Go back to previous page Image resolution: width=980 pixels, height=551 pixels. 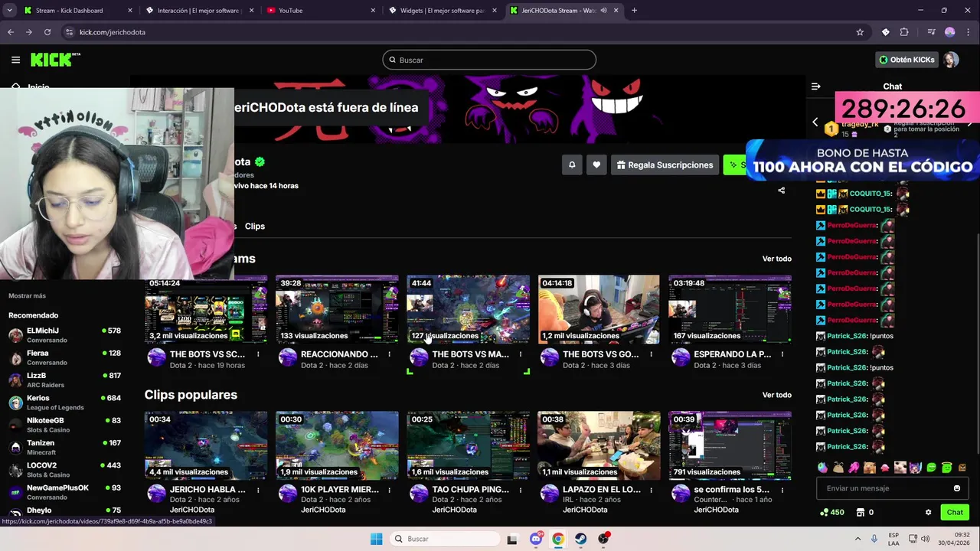click(x=11, y=32)
